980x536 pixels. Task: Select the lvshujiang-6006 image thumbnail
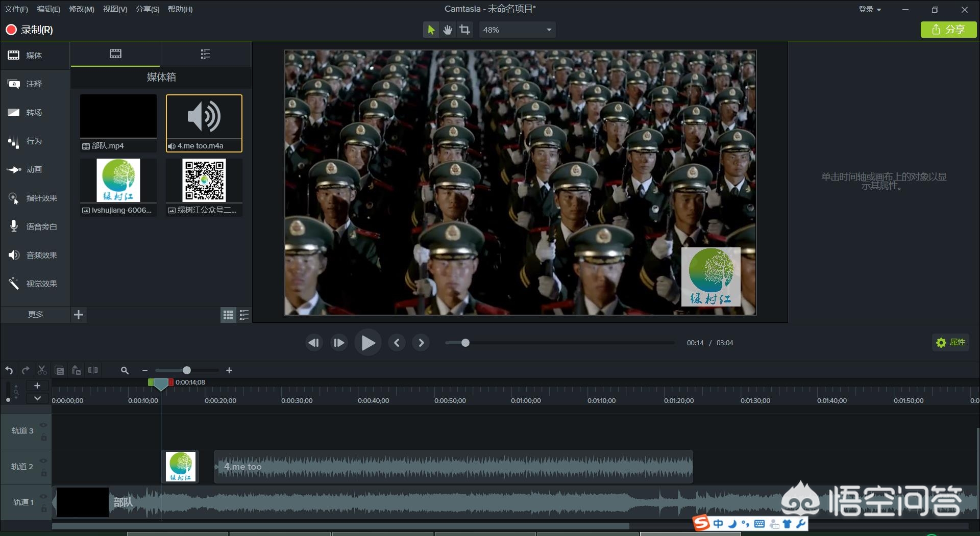118,187
